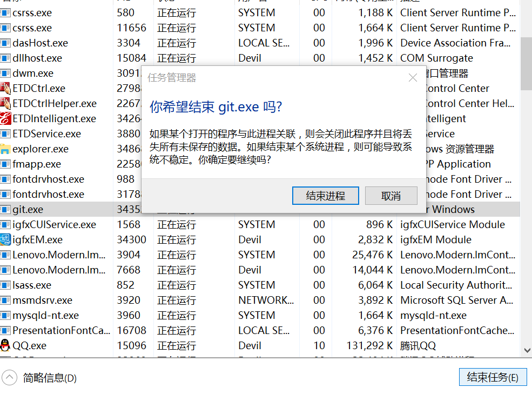Collapse view with 简略信息(D) arrow icon
The image size is (532, 394).
point(9,377)
